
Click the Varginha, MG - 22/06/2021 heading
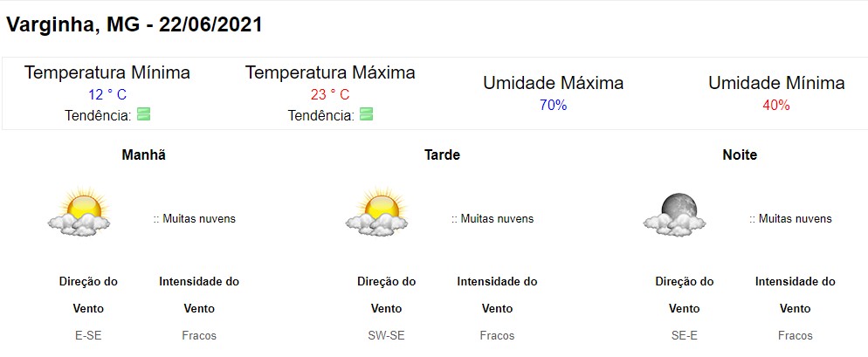[134, 25]
